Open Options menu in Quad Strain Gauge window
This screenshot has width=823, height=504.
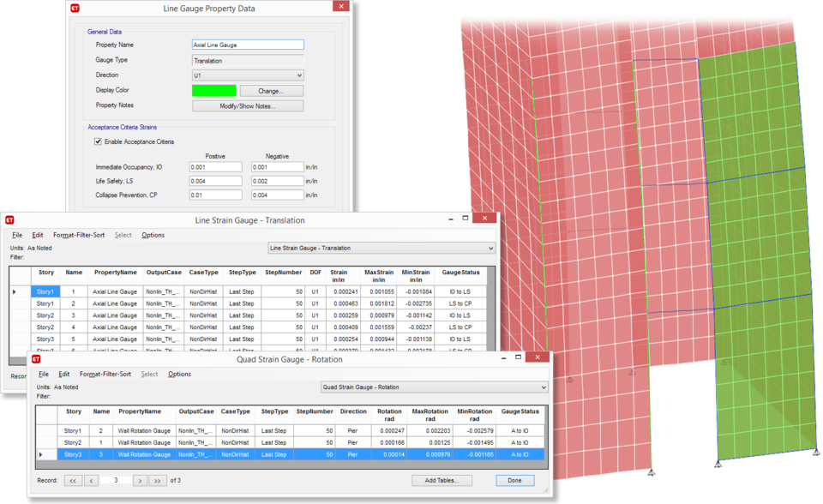(179, 374)
